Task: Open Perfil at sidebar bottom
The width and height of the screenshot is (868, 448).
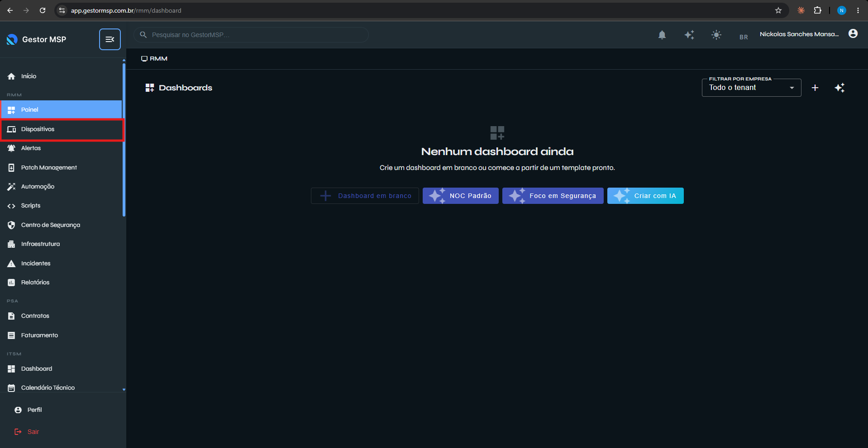Action: point(63,410)
